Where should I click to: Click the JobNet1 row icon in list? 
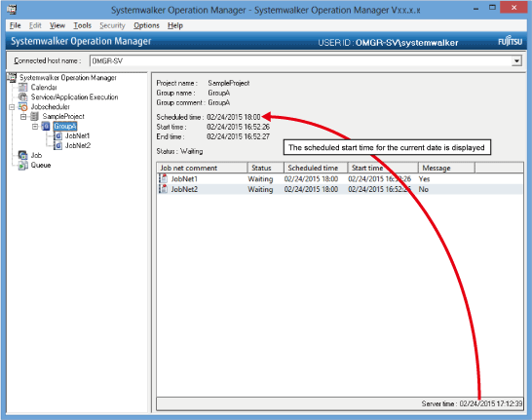[x=164, y=178]
